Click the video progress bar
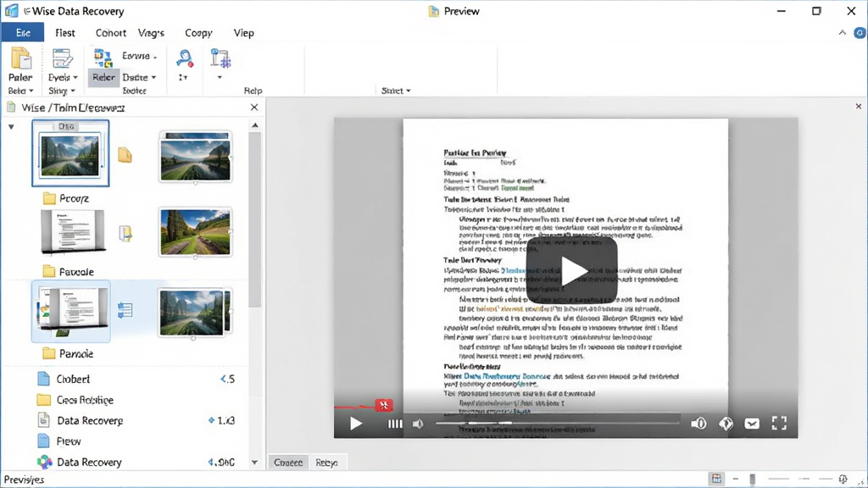Viewport: 868px width, 488px height. click(x=558, y=424)
